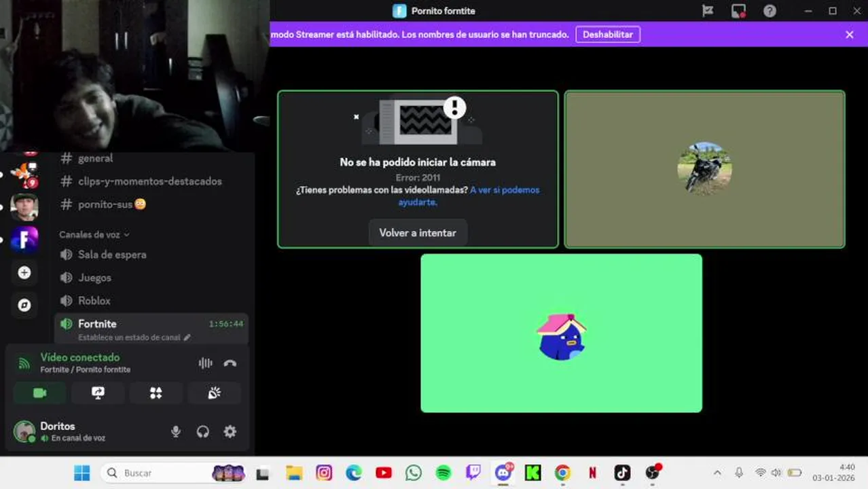Click the 'Vídeo conectado' status text
The image size is (868, 489).
tap(80, 357)
